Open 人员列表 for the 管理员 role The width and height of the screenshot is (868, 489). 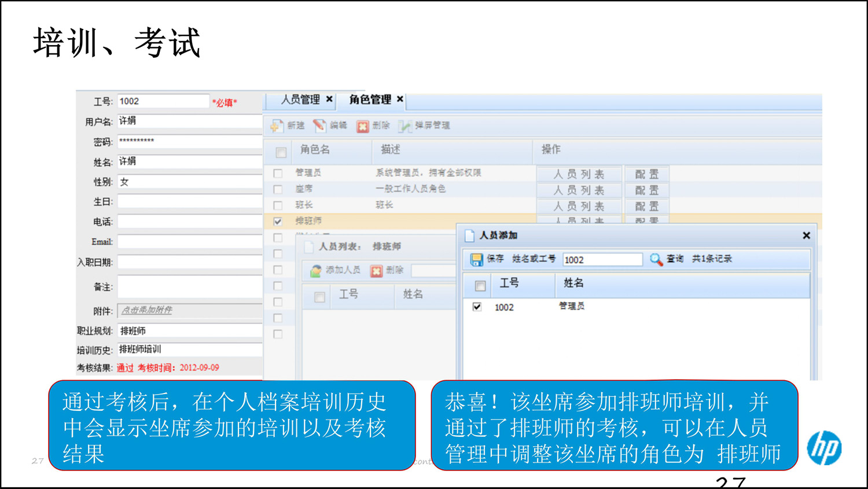[x=579, y=173]
